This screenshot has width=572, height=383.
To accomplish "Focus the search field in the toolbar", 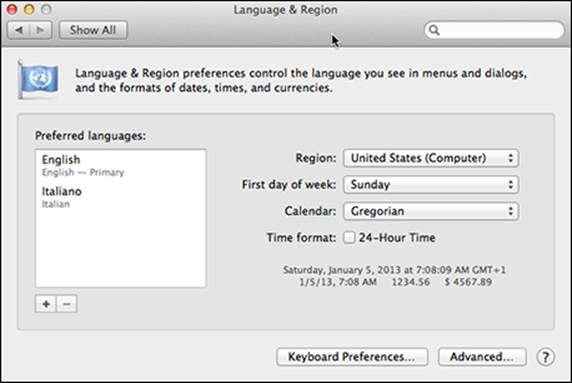I will point(494,30).
